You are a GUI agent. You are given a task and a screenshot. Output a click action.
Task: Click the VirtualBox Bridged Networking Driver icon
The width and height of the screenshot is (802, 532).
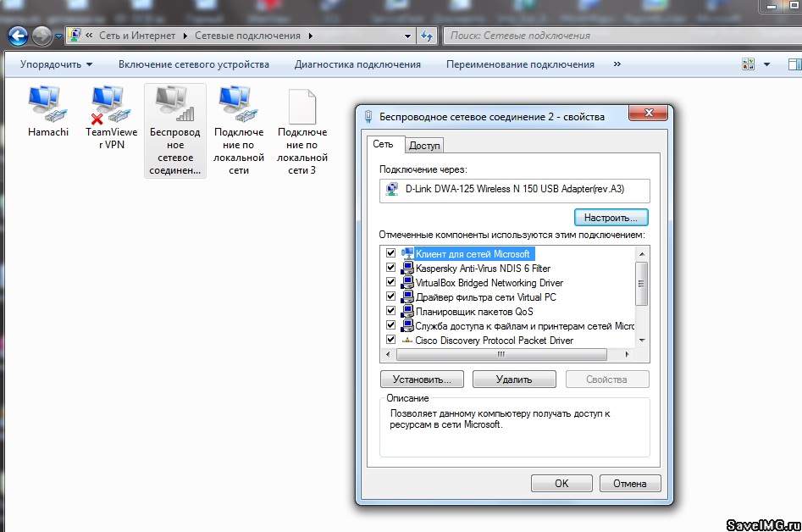(x=407, y=282)
